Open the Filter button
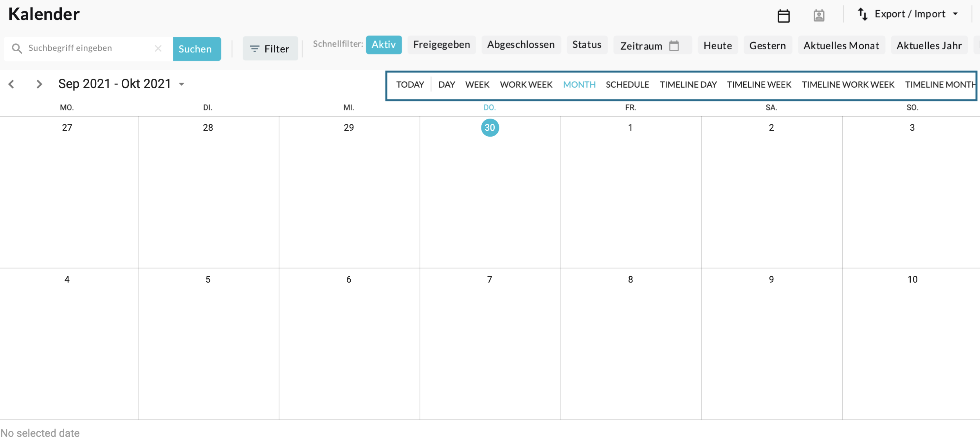 (270, 49)
